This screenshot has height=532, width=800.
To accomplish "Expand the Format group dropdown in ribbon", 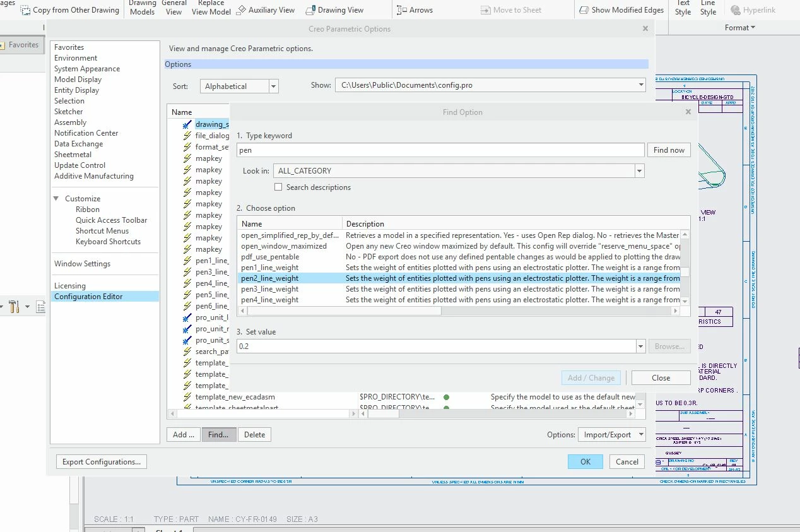I will point(739,27).
